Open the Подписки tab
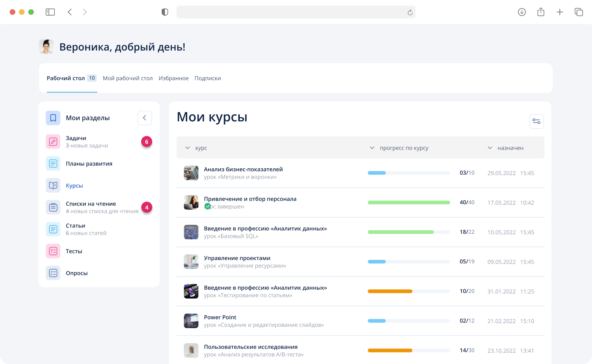This screenshot has height=364, width=592. pyautogui.click(x=208, y=78)
